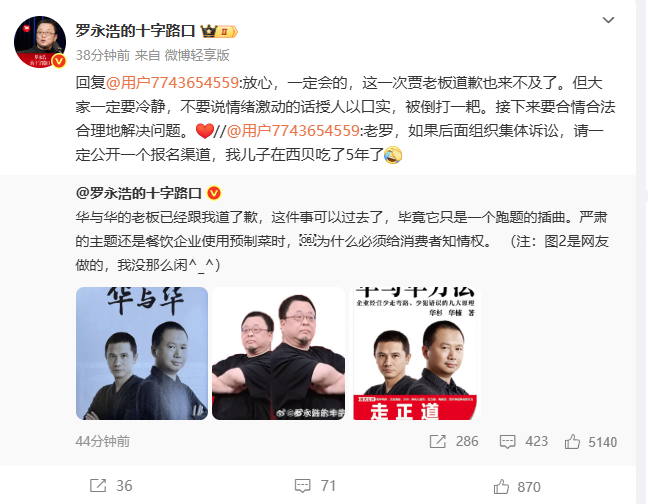Open the post options chevron menu
648x504 pixels.
tap(608, 20)
